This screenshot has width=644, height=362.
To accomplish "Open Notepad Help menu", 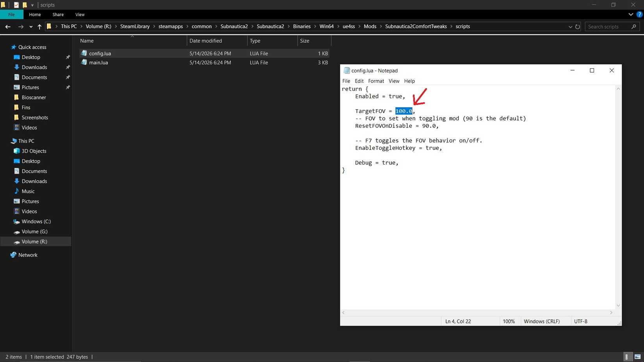I will pyautogui.click(x=409, y=81).
